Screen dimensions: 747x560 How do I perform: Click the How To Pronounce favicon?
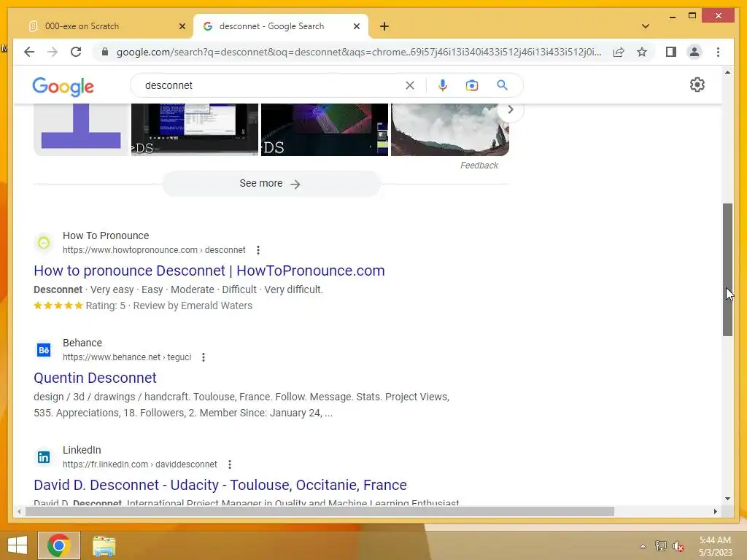(x=44, y=243)
